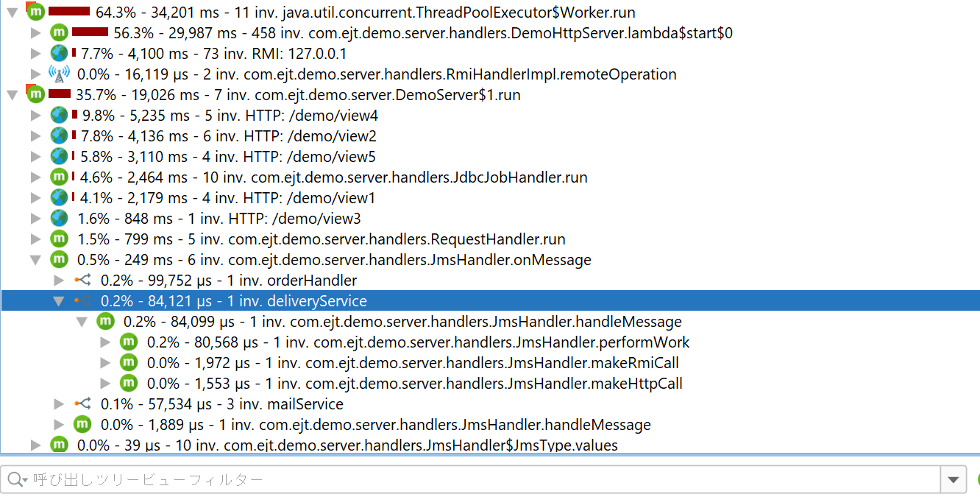The width and height of the screenshot is (980, 497).
Task: Expand the HTTP: /demo/view3 node
Action: tap(35, 219)
